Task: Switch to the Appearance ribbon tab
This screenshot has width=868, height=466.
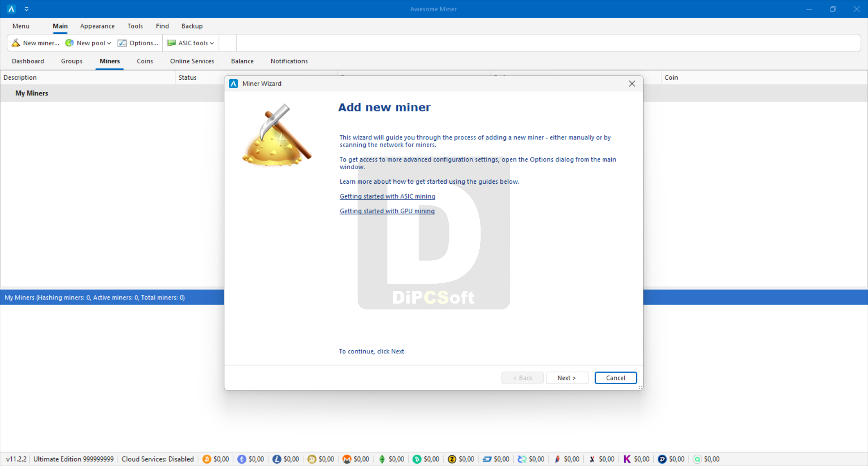Action: [x=97, y=26]
